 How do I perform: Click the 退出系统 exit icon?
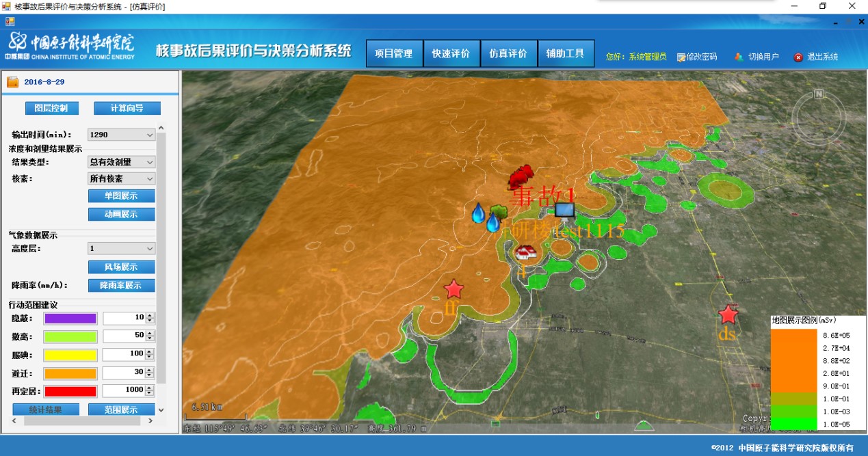pyautogui.click(x=798, y=57)
